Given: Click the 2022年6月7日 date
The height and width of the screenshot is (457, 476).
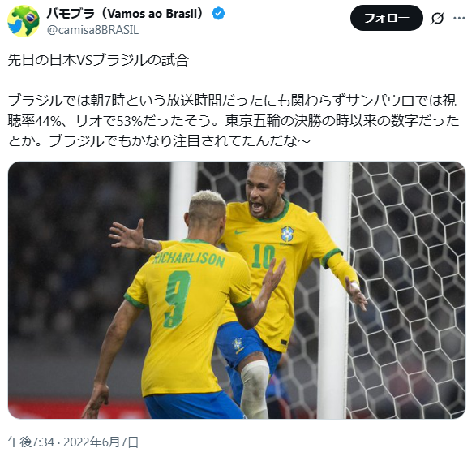Looking at the screenshot, I should 101,442.
